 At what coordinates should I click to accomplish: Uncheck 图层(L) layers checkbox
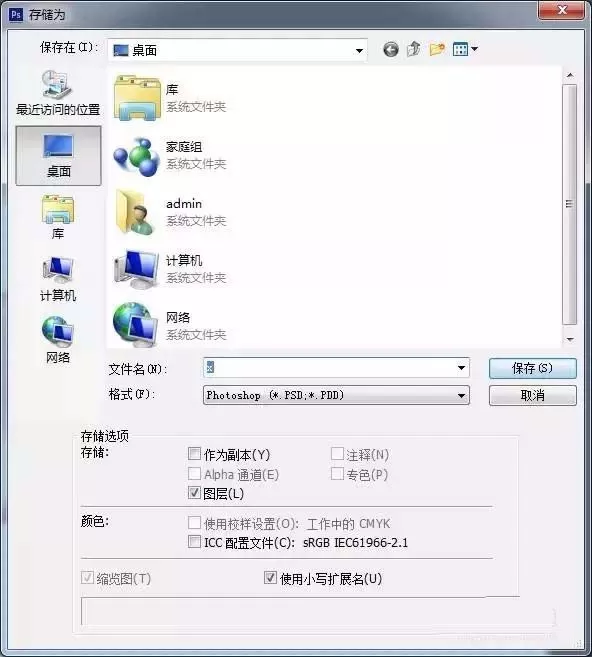pos(194,493)
